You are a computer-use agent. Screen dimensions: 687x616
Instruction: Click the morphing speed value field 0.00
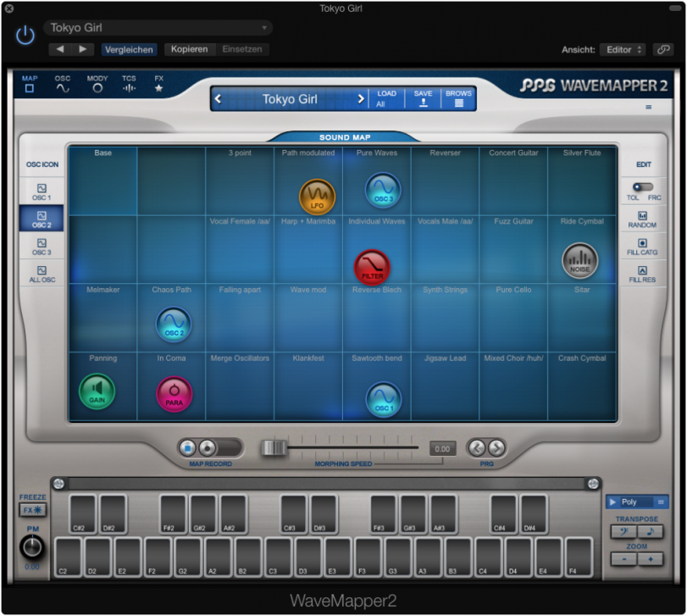pyautogui.click(x=442, y=448)
